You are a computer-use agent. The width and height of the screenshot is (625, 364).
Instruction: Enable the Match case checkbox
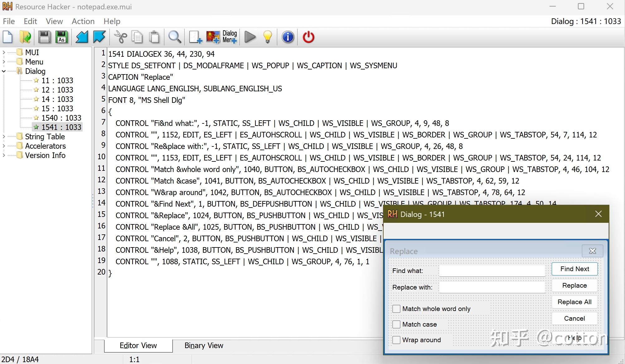tap(396, 324)
